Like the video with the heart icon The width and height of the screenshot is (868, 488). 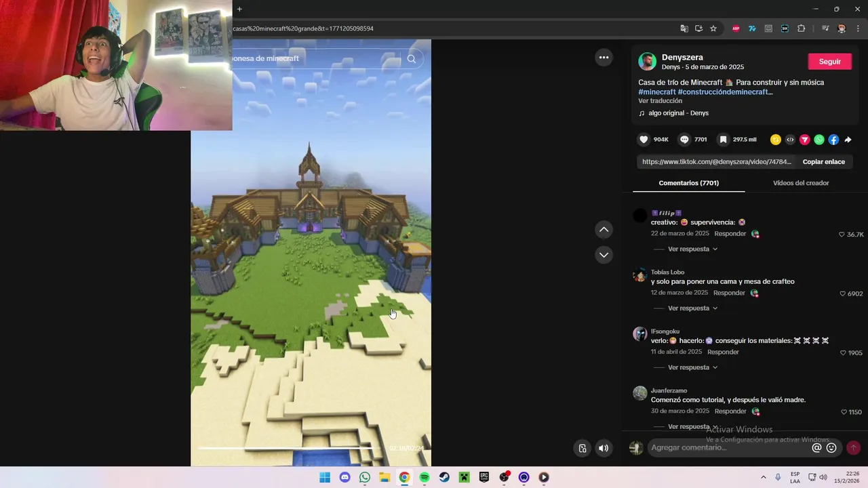pyautogui.click(x=644, y=140)
